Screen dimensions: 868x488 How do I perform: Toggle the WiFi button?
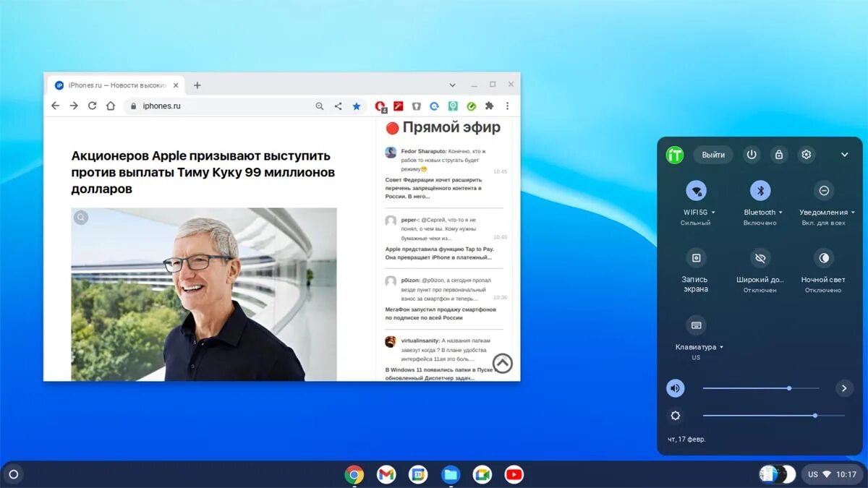point(696,191)
